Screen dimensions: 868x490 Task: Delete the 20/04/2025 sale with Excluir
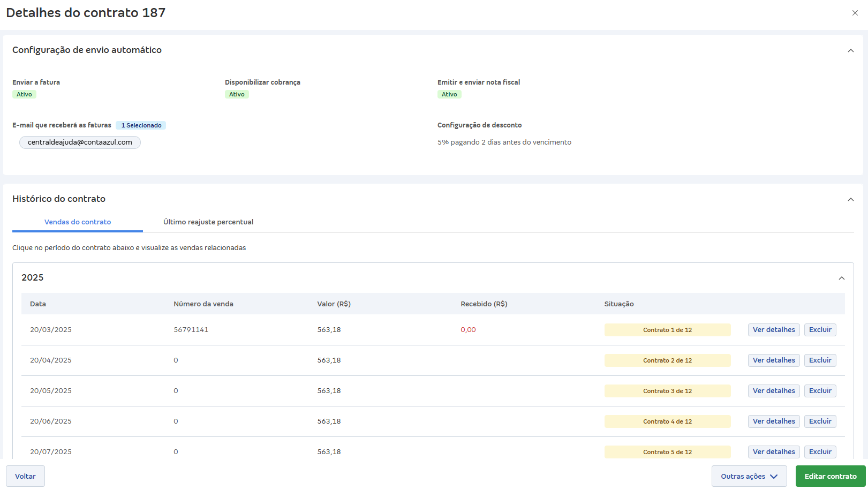point(820,360)
